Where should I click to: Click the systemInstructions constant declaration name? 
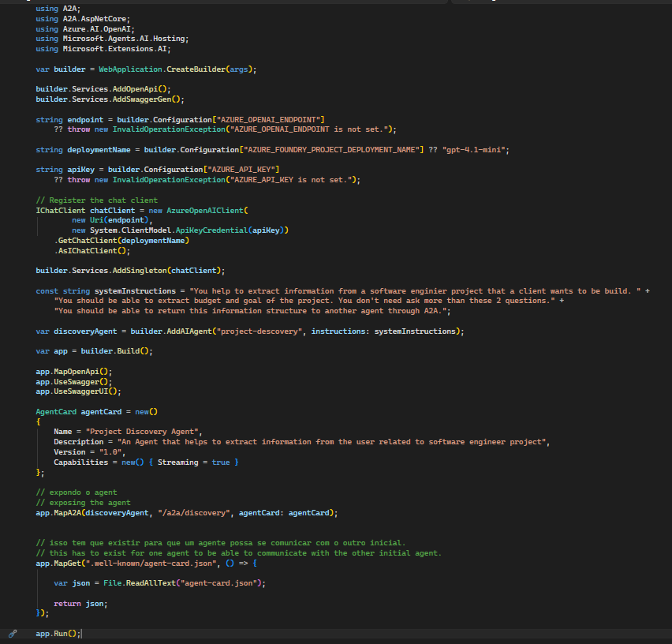tap(135, 291)
